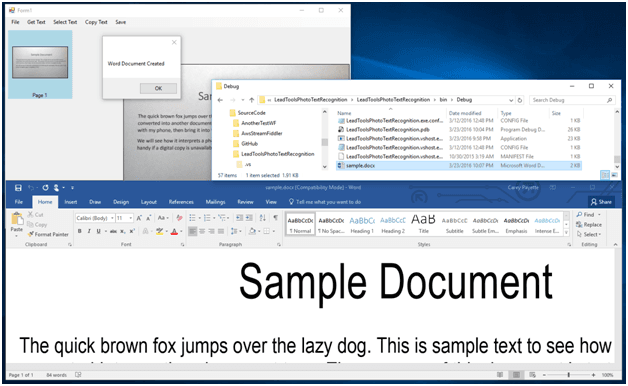Apply the Heading 1 style

click(362, 225)
